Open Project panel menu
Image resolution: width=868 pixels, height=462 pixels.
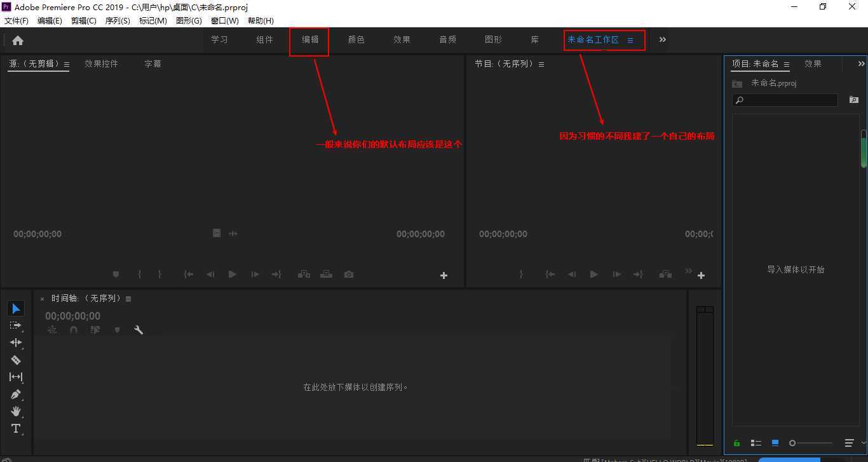(x=786, y=64)
